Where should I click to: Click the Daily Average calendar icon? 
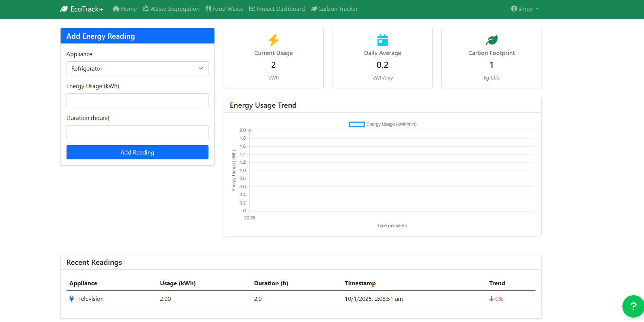point(382,40)
